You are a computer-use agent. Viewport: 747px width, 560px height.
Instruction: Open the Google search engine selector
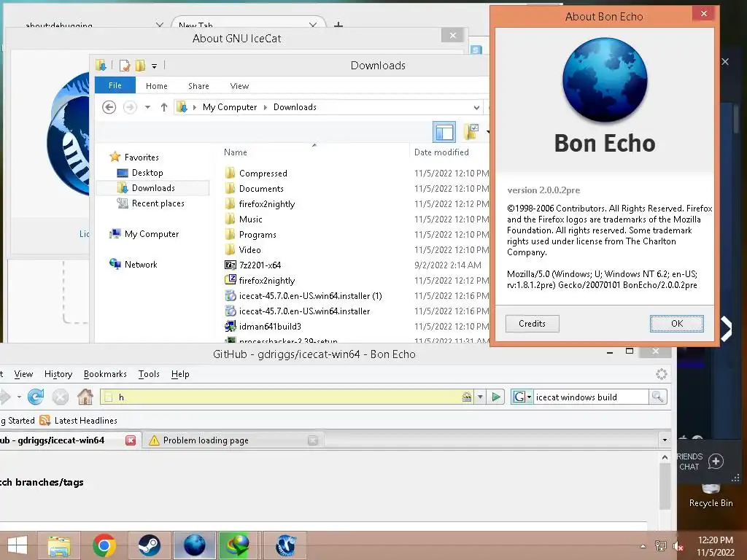click(x=522, y=397)
